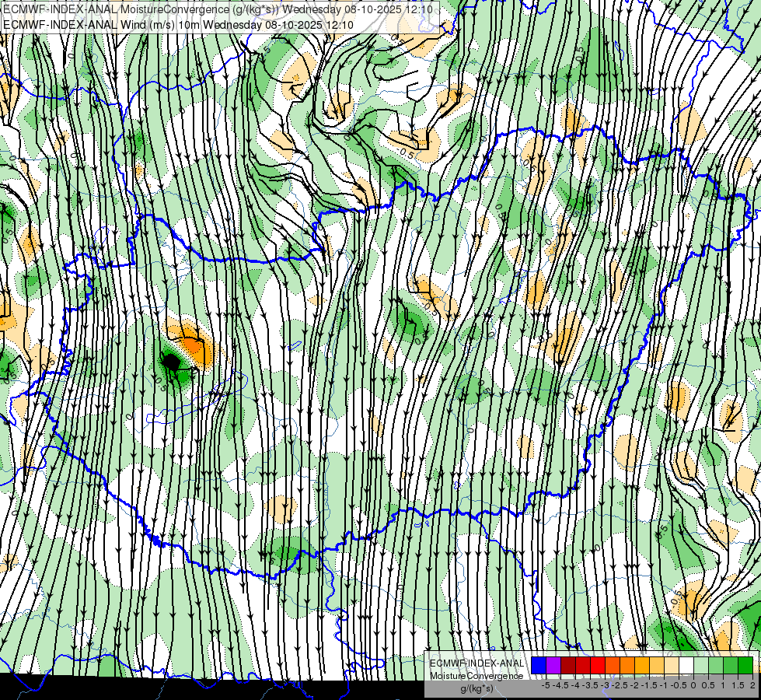
Task: Click the -3.5 value on the legend scale
Action: 590,685
